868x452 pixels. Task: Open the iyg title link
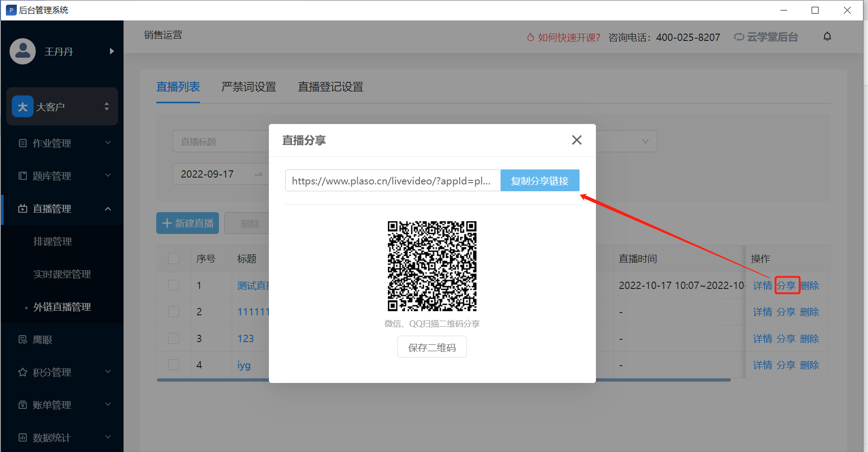[x=244, y=365]
